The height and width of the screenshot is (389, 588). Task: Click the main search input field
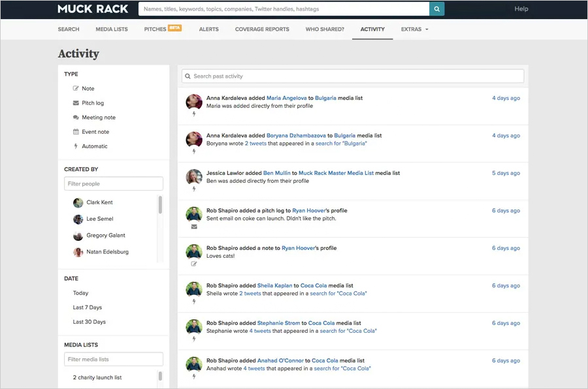pyautogui.click(x=284, y=9)
